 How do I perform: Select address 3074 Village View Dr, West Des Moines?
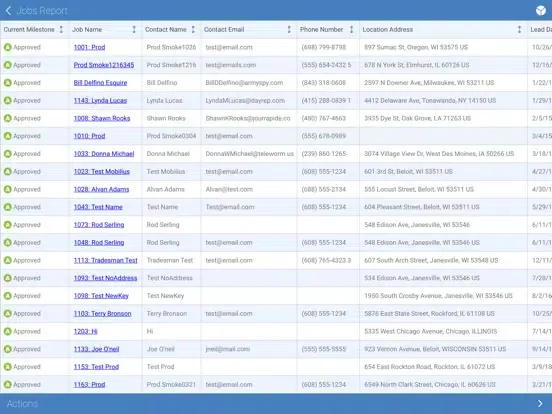(x=439, y=154)
